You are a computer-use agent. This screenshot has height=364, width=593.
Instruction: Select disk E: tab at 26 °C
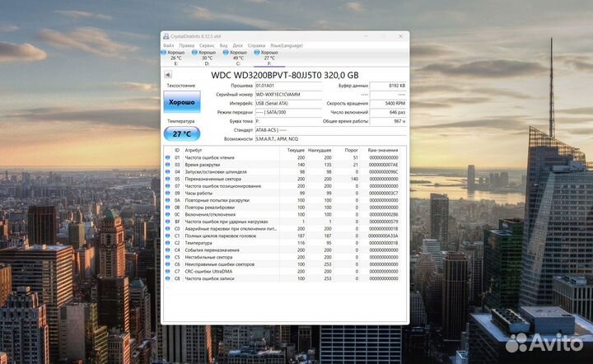(175, 58)
